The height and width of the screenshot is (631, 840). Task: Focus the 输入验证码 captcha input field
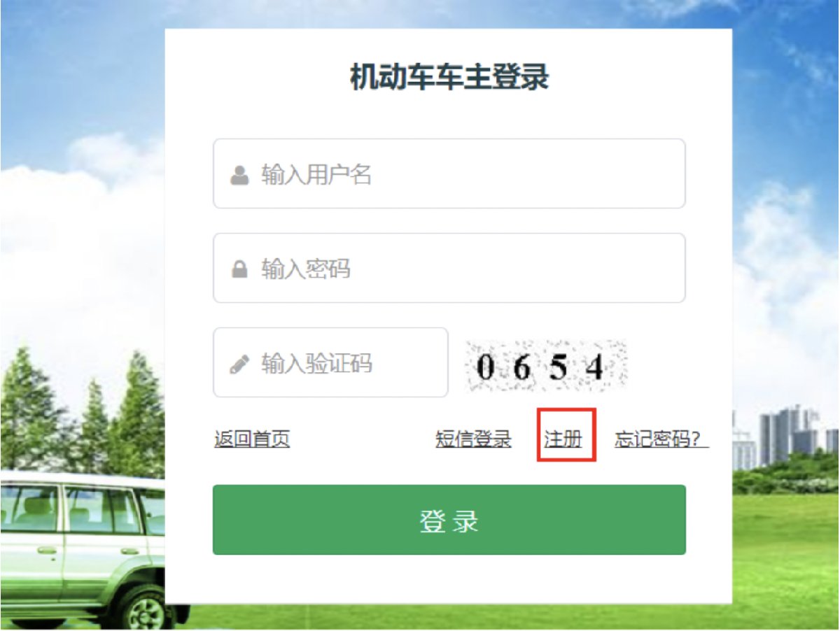pos(330,362)
